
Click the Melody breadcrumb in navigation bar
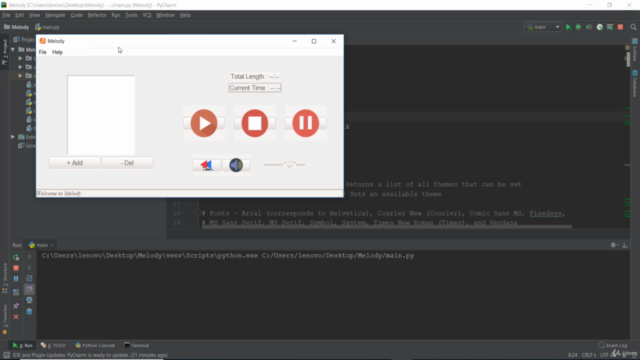[x=17, y=27]
